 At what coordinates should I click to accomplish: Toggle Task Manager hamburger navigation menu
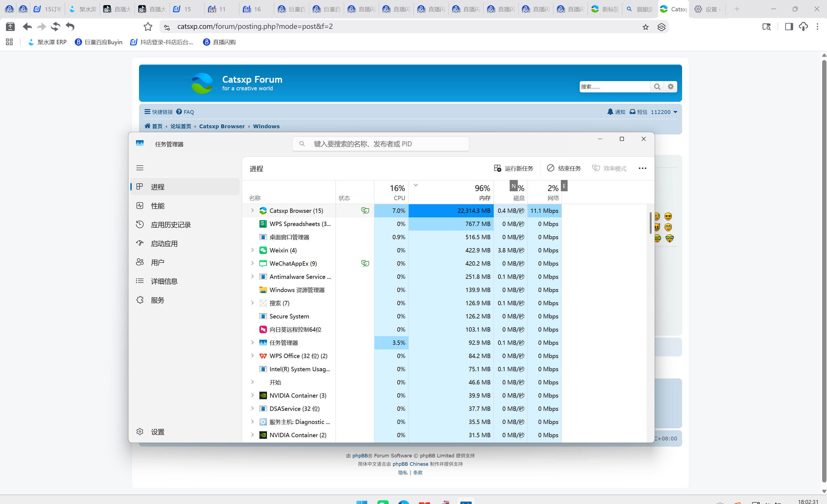pyautogui.click(x=140, y=168)
